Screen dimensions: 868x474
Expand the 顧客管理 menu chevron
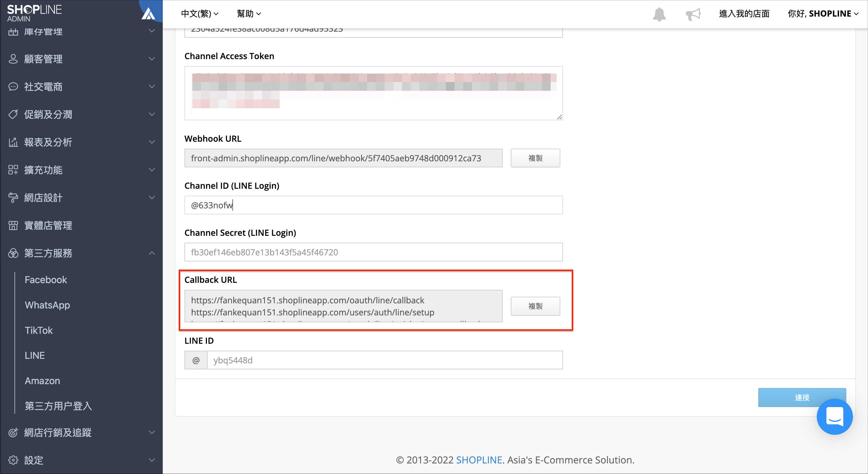coord(152,59)
